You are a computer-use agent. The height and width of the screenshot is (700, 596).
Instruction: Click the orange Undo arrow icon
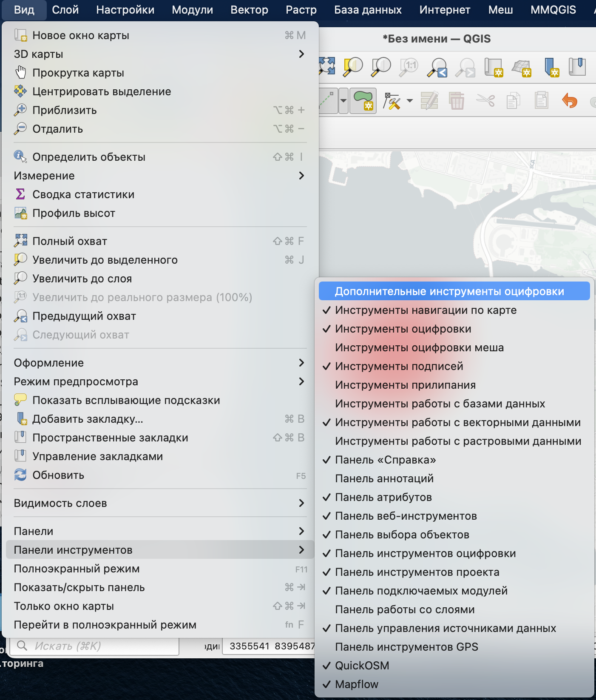(x=569, y=101)
